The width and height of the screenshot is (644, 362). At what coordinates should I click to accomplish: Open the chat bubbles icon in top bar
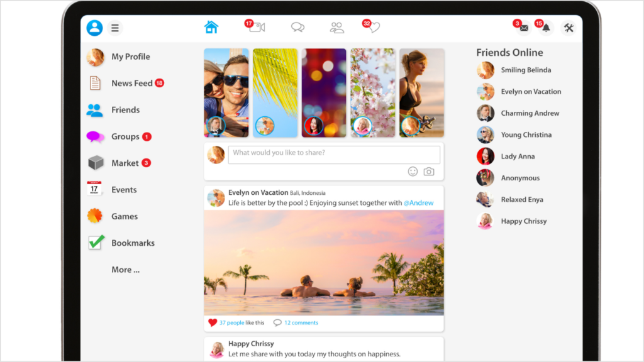coord(297,27)
